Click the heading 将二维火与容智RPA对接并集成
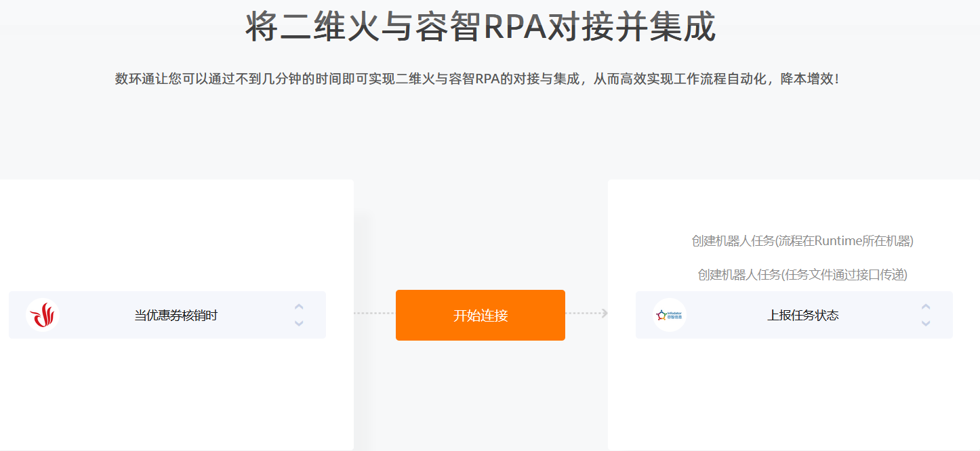The height and width of the screenshot is (451, 980). (x=480, y=28)
